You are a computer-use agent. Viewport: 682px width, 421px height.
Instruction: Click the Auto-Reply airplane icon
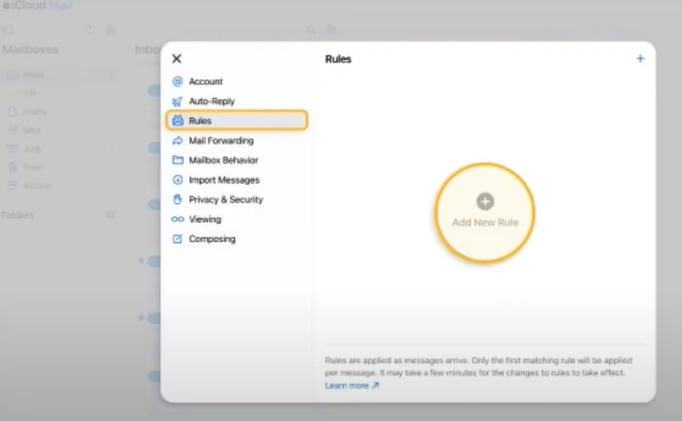pos(178,101)
